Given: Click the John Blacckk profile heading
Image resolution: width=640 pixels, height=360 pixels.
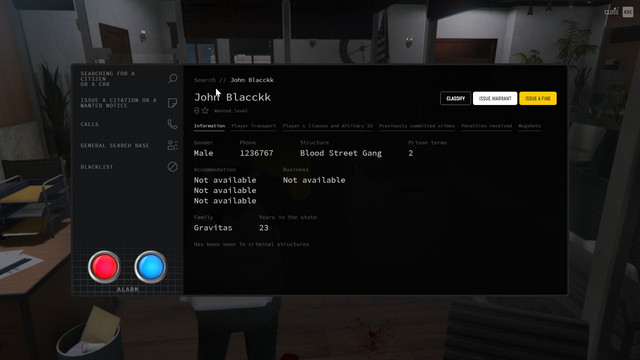Looking at the screenshot, I should pos(232,97).
